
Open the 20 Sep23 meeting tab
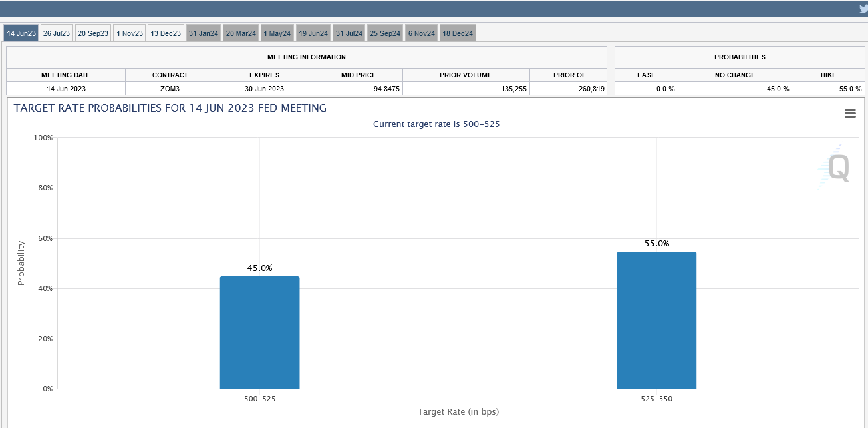(92, 33)
